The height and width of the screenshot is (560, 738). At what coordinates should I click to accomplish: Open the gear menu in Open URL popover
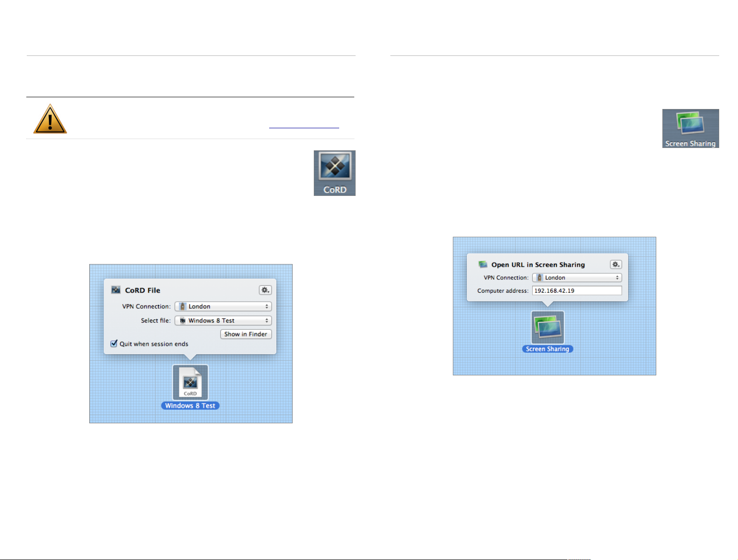pyautogui.click(x=616, y=264)
